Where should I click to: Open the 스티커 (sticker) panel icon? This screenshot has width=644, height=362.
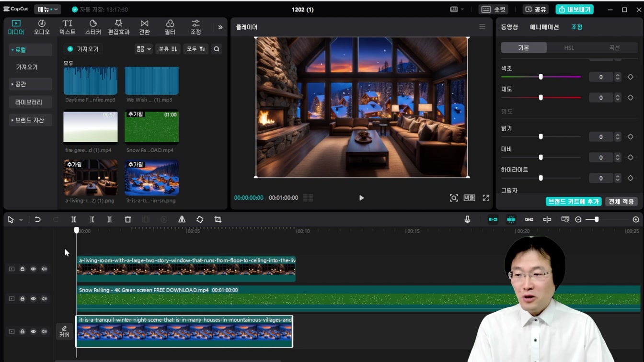click(x=93, y=27)
